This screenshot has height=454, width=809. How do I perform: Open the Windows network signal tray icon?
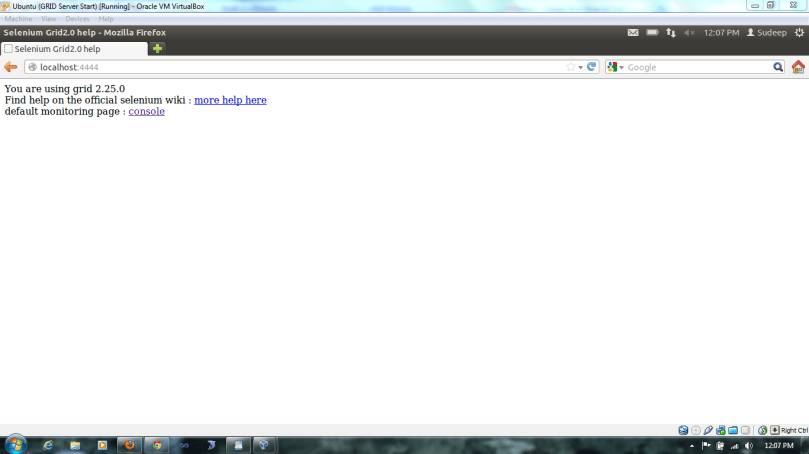(735, 446)
